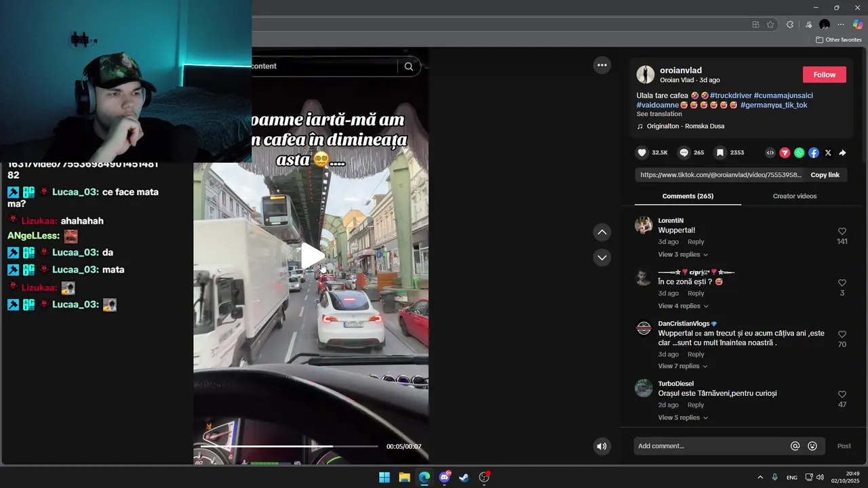Open Edge settings and more menu
This screenshot has width=868, height=488.
tap(841, 24)
